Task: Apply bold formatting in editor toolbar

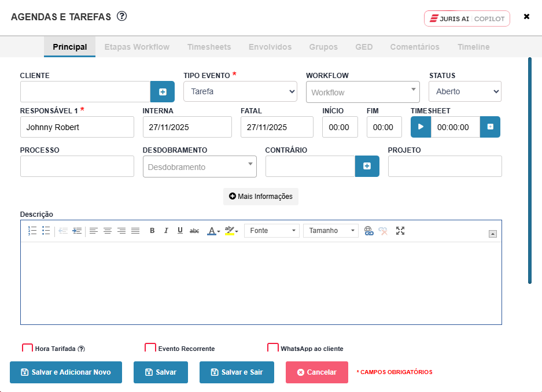Action: click(x=152, y=231)
